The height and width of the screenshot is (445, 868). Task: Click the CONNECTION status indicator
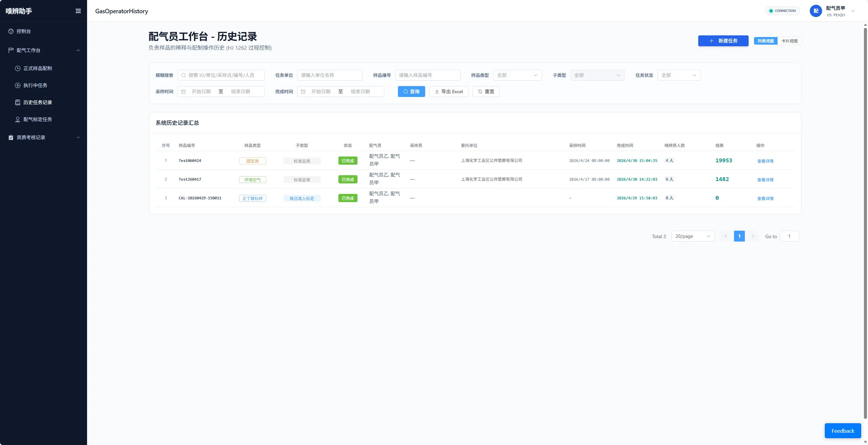tap(782, 11)
